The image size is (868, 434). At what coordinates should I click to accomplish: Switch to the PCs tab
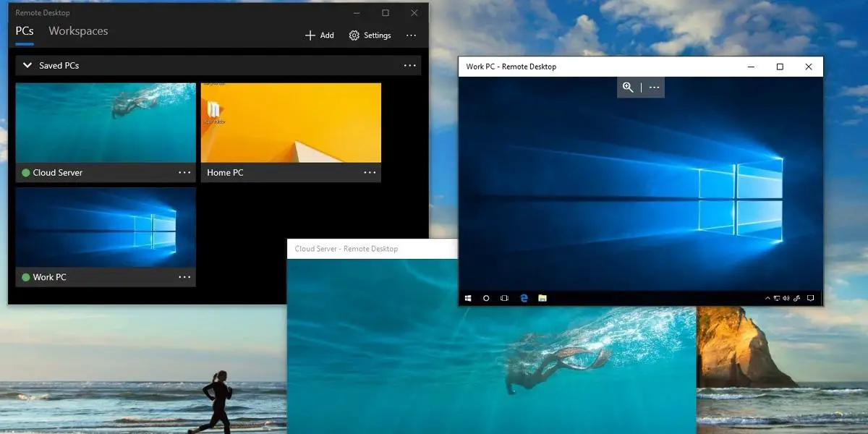point(25,31)
